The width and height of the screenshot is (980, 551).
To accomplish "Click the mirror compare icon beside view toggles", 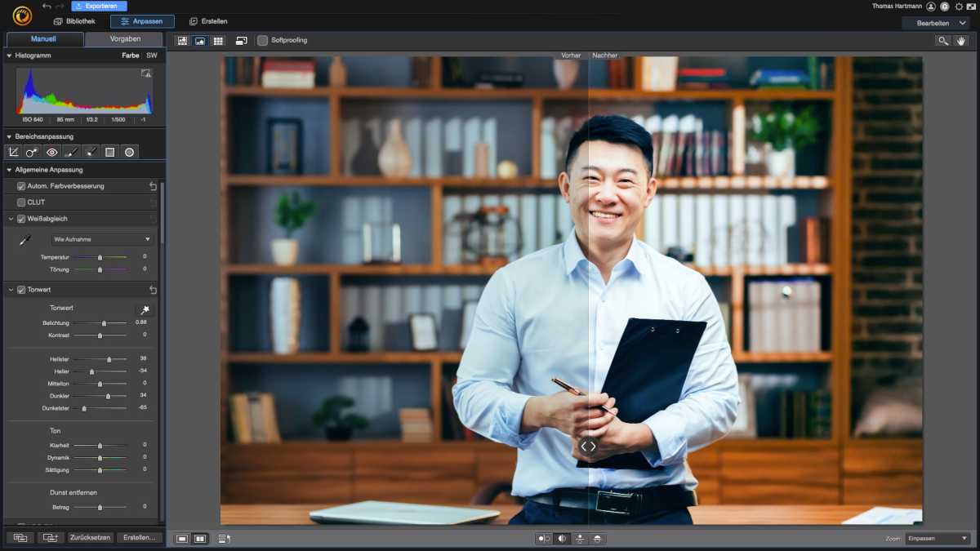I will point(225,539).
